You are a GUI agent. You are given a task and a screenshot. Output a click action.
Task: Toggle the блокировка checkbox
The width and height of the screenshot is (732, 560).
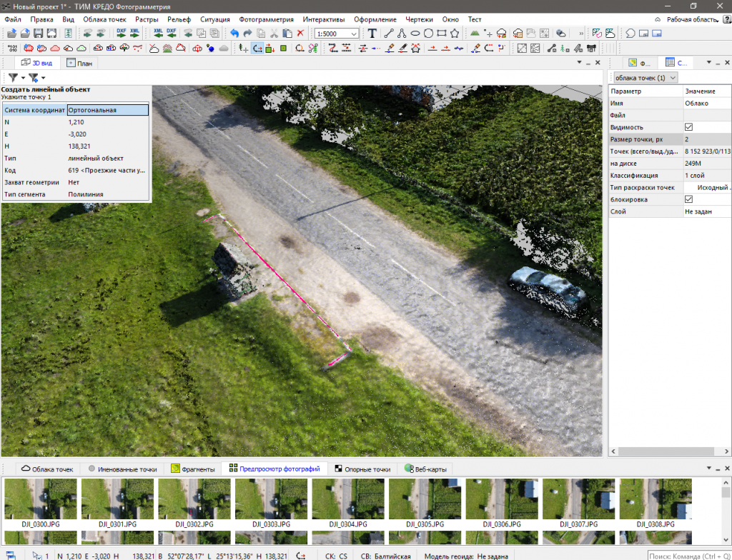(688, 199)
